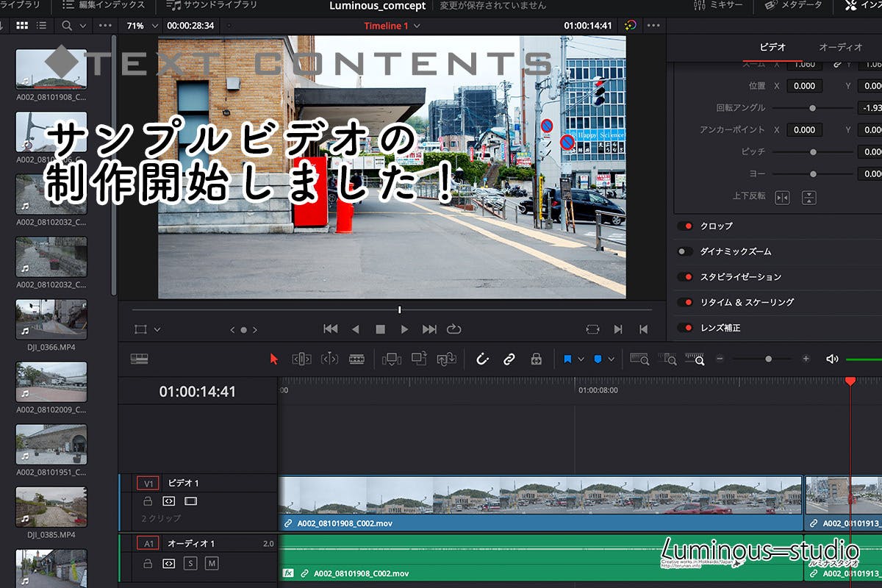Switch to the オーディオ inspector tab
This screenshot has width=882, height=588.
840,47
